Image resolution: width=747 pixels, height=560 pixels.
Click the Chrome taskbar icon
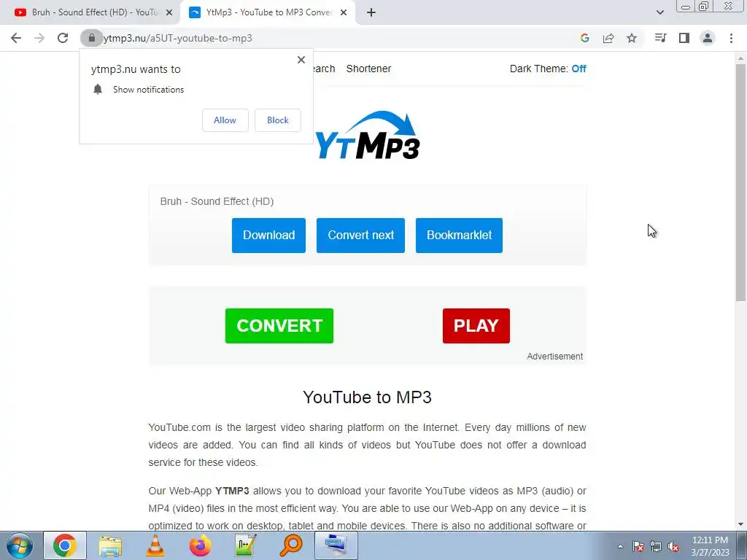click(x=65, y=545)
